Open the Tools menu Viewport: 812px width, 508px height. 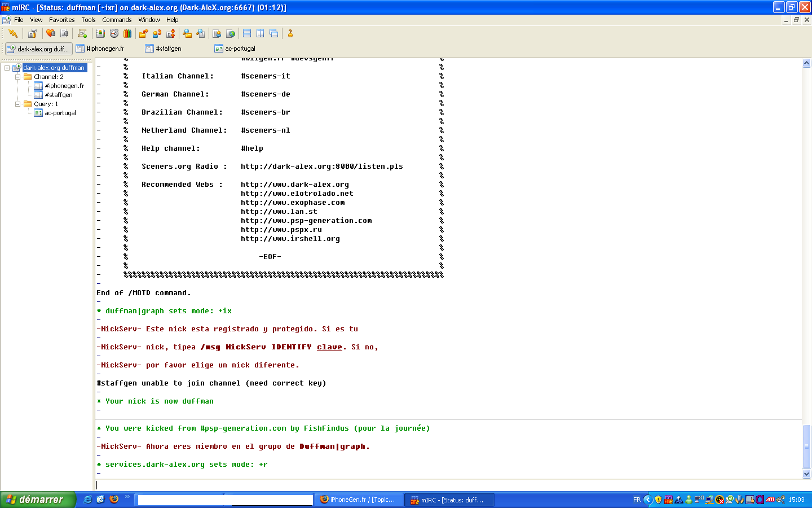pyautogui.click(x=89, y=20)
